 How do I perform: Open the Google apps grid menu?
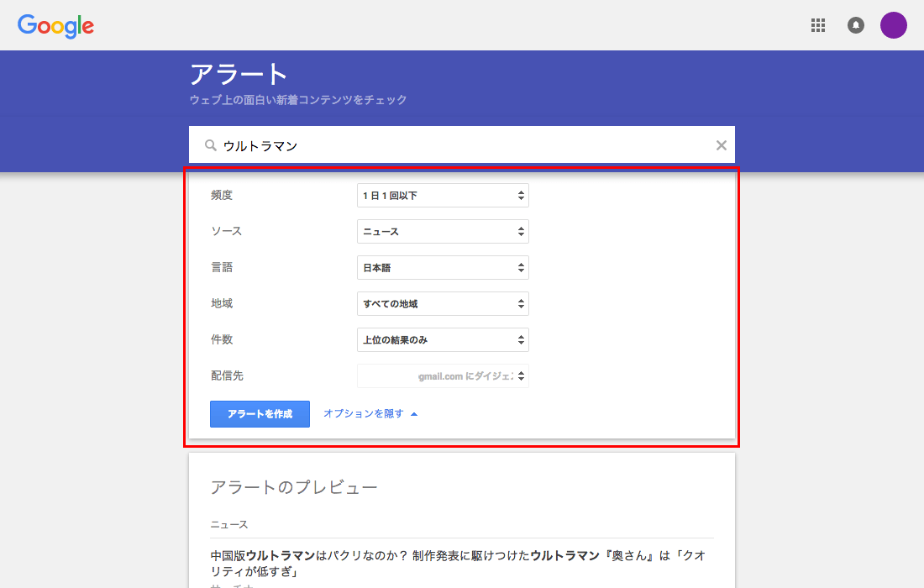pos(818,25)
